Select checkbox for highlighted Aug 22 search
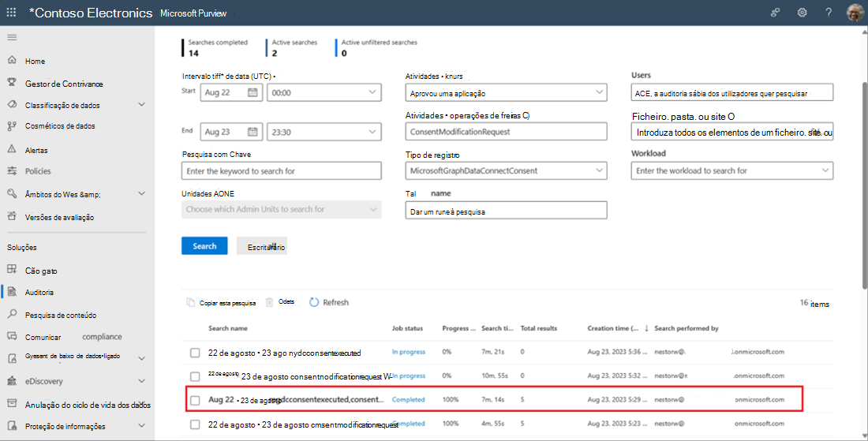868x441 pixels. (x=195, y=400)
